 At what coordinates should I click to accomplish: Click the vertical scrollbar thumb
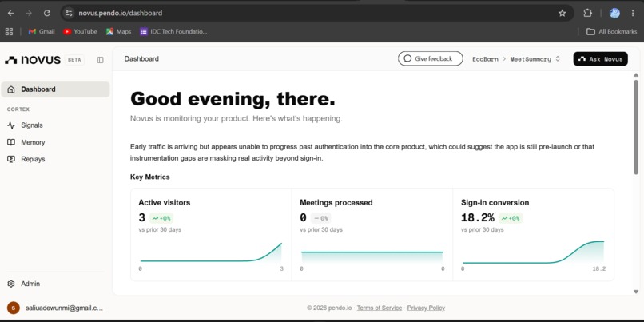[x=636, y=126]
